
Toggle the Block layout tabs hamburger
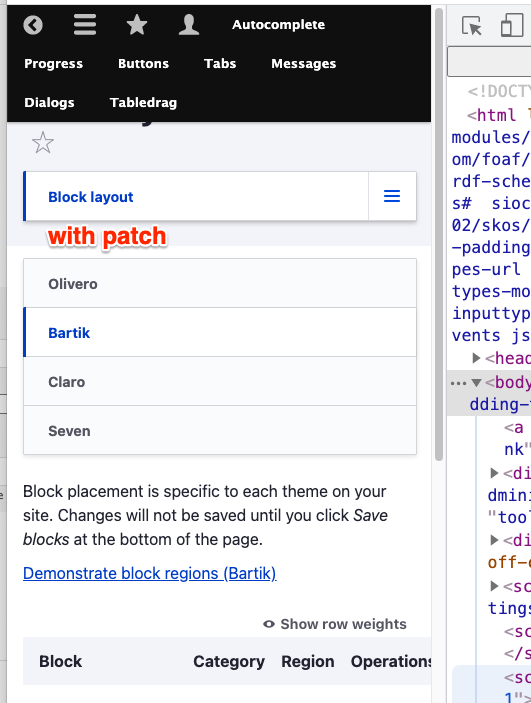392,196
